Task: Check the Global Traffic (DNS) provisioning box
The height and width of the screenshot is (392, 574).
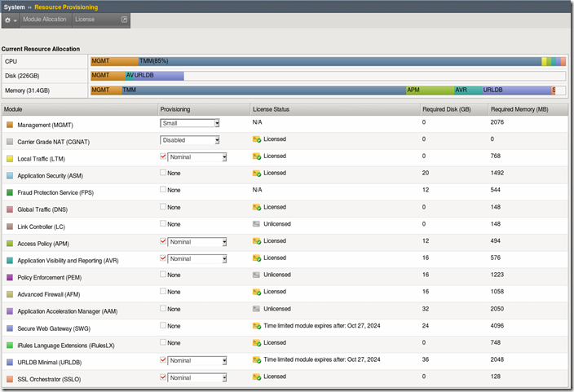Action: [x=163, y=206]
